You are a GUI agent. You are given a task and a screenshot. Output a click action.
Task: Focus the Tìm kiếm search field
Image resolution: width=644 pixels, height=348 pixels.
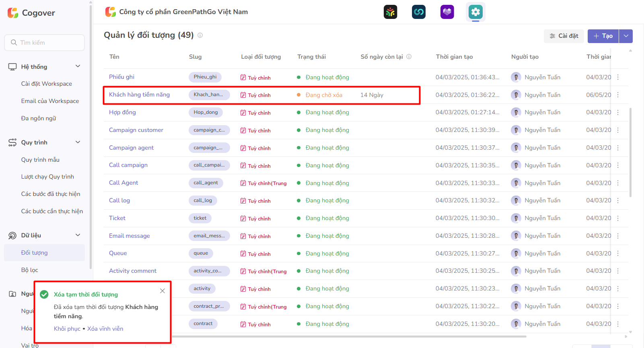[x=45, y=43]
